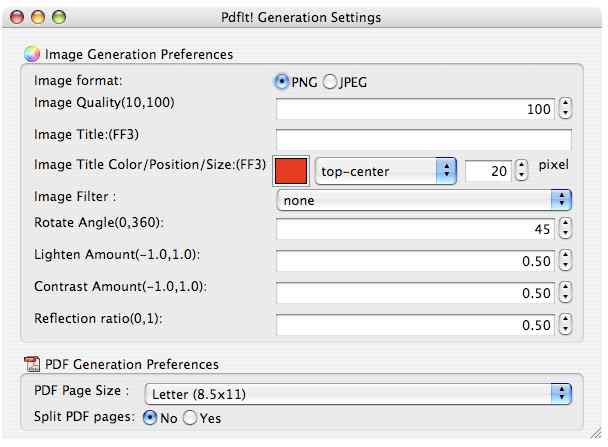This screenshot has width=608, height=447.
Task: Click the Image Generation Preferences color wheel icon
Action: tap(29, 54)
